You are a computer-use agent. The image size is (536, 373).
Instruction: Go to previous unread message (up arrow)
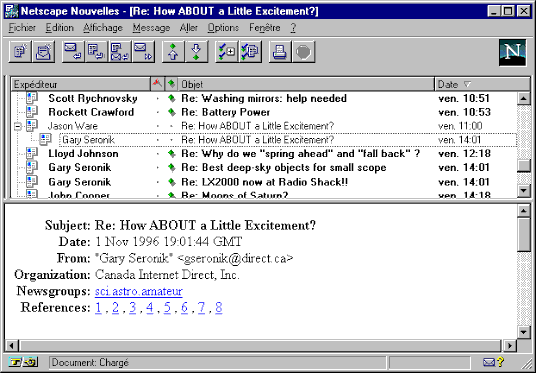[x=173, y=52]
